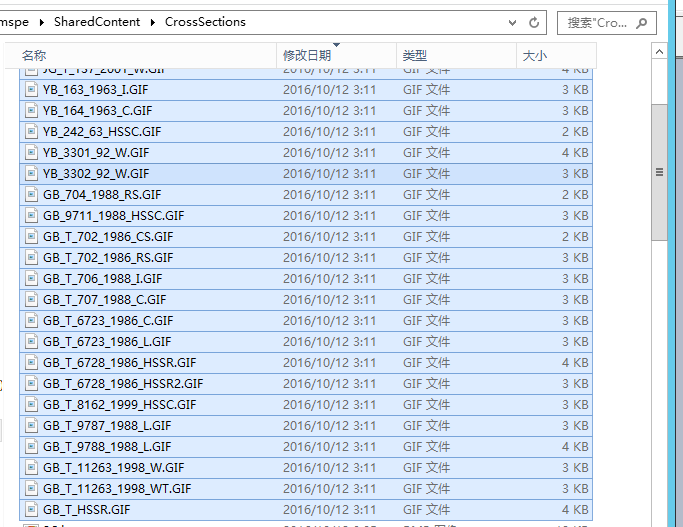Select file name GB_T_11263_1998_W.GIF
This screenshot has height=527, width=683.
[x=114, y=467]
